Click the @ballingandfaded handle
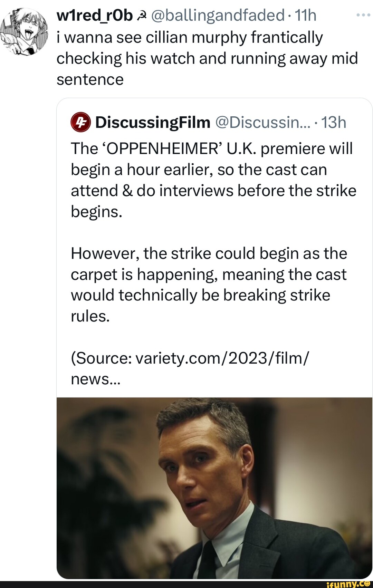The image size is (373, 588). click(218, 16)
